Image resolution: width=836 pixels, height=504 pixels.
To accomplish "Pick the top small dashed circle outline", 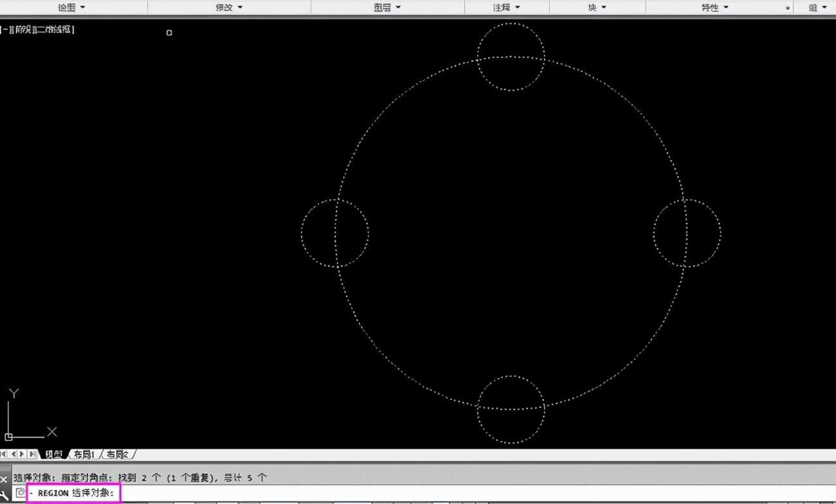I will 511,24.
